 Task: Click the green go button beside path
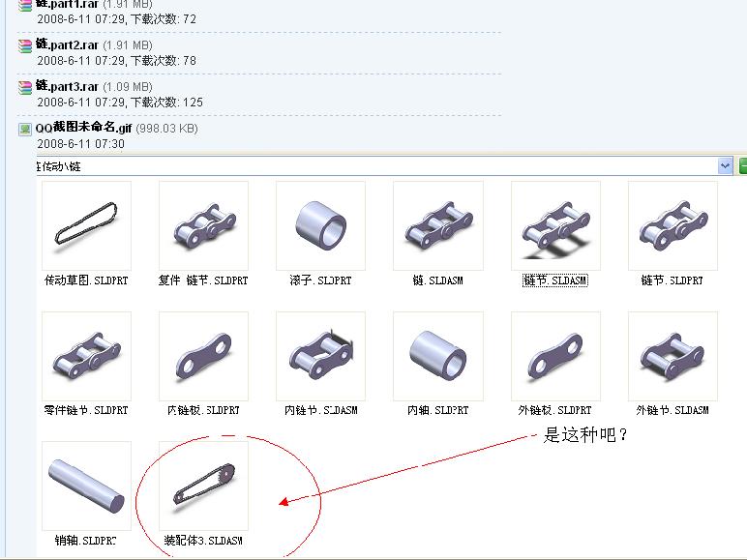[x=743, y=166]
